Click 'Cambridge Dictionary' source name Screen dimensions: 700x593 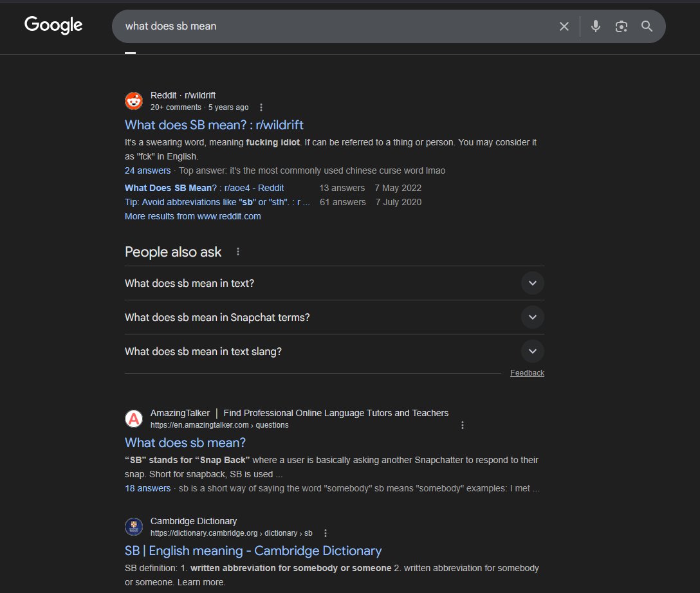coord(193,521)
